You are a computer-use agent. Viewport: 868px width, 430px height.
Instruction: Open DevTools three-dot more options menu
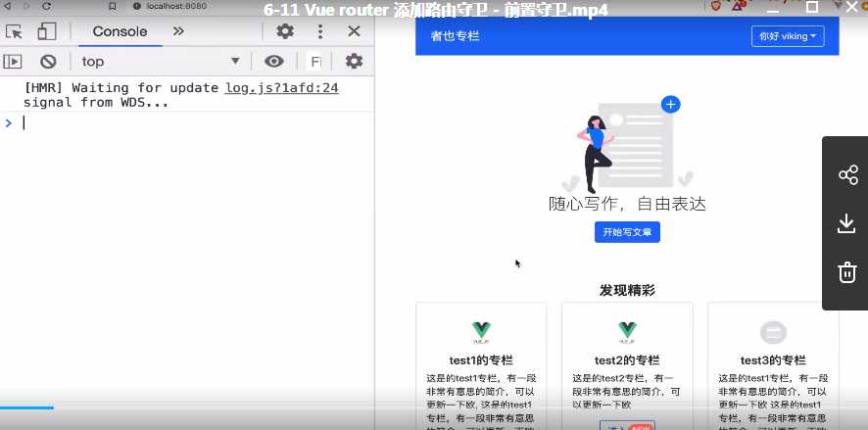[319, 31]
